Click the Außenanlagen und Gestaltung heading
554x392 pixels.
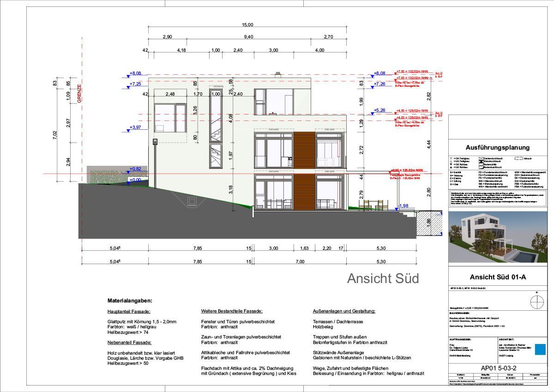(344, 312)
